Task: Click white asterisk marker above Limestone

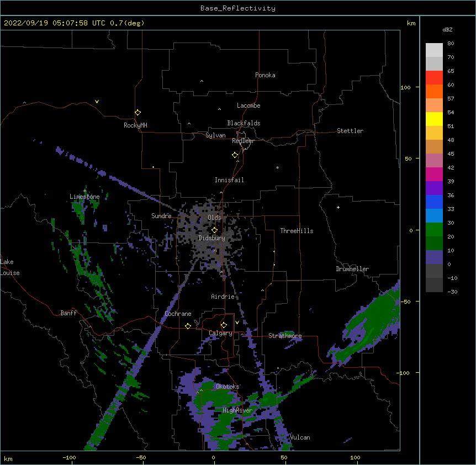Action: 85,191
